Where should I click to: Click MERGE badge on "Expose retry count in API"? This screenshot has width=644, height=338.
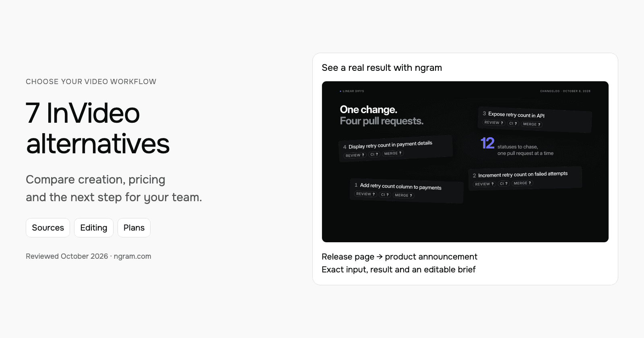coord(532,124)
